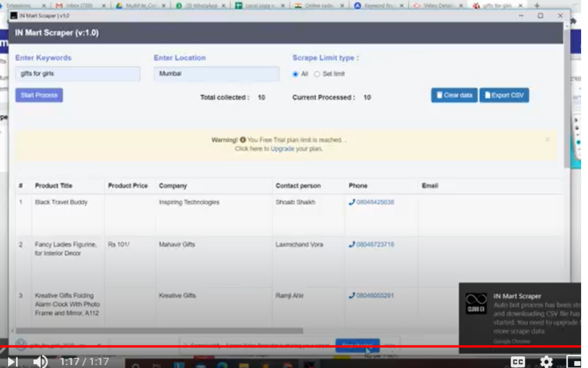This screenshot has width=588, height=368.
Task: Click the Contact person column header
Action: pyautogui.click(x=298, y=186)
